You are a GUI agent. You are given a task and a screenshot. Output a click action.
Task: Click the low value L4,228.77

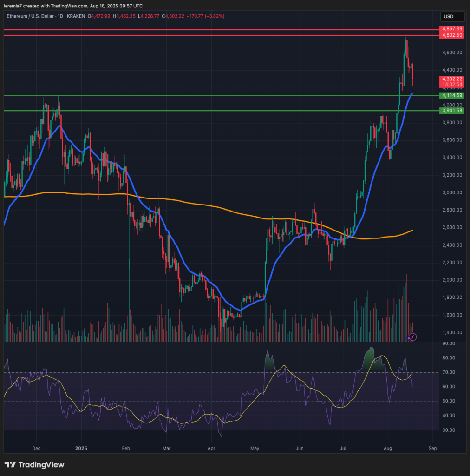point(149,16)
